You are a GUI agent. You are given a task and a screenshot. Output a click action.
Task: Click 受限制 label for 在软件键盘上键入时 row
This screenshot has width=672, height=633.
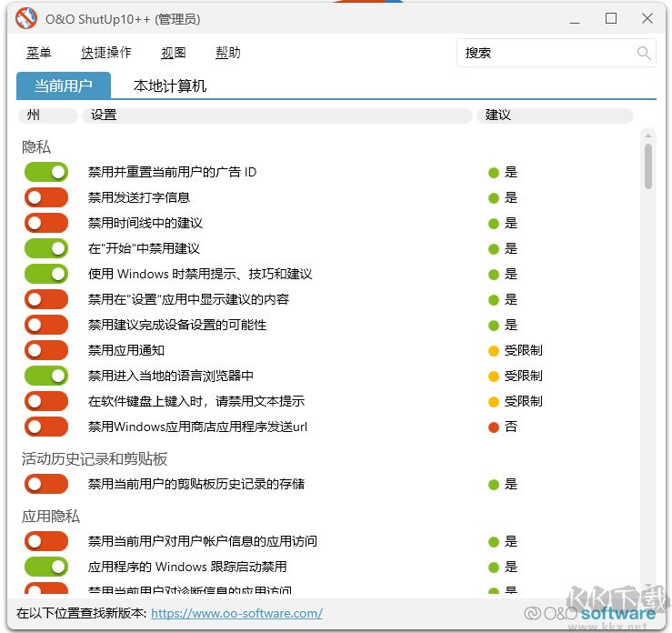pyautogui.click(x=523, y=401)
